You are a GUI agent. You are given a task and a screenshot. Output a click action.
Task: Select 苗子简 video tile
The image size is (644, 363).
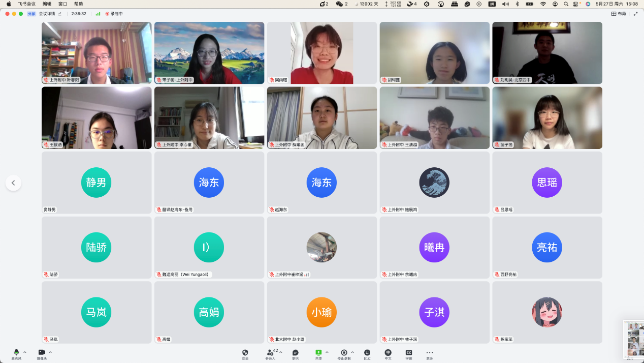547,118
